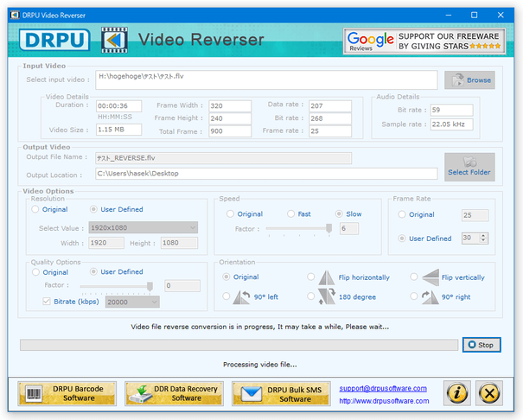
Task: Click the resolution Height field
Action: pyautogui.click(x=179, y=243)
